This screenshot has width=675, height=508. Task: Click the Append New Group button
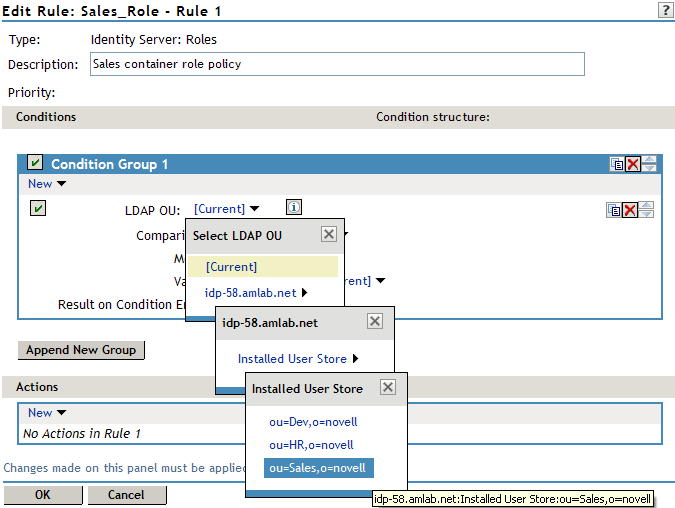point(81,350)
